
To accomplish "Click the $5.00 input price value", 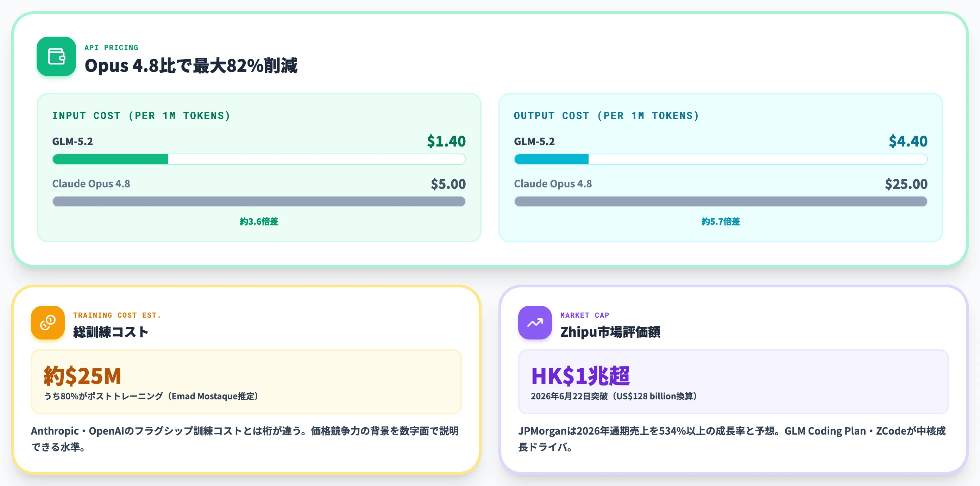I will point(448,184).
